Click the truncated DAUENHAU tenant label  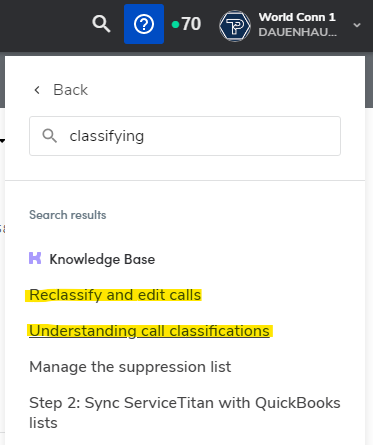click(x=298, y=32)
